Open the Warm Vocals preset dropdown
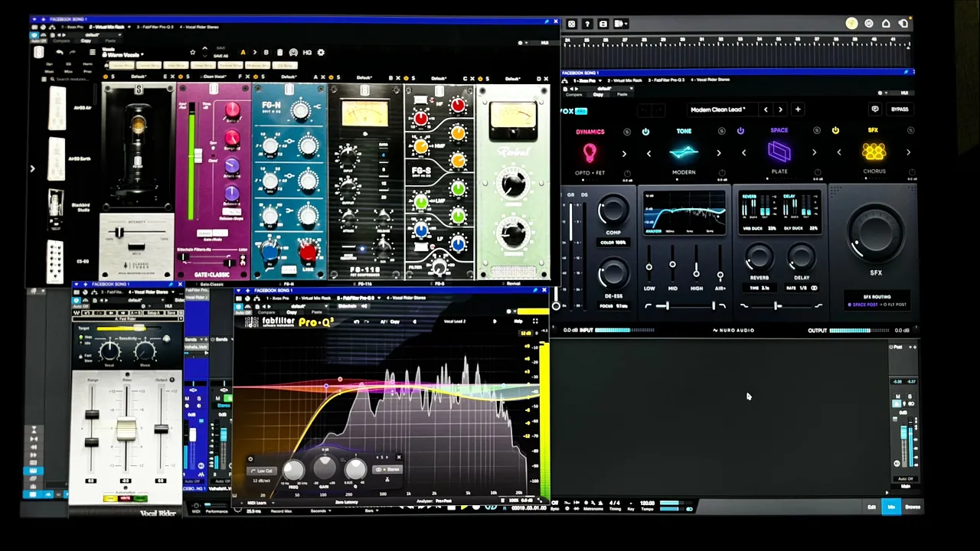 pos(122,55)
